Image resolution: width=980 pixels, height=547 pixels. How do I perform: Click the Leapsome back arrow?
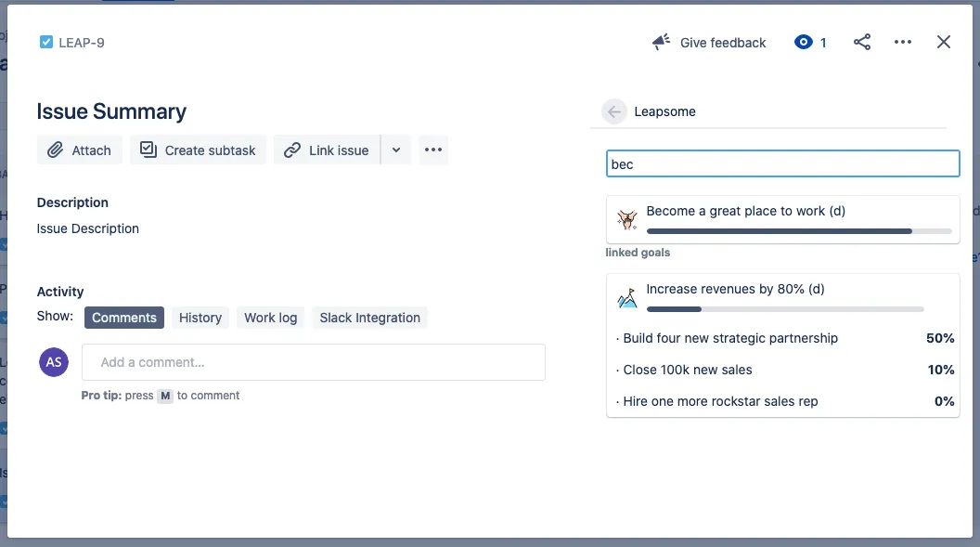[613, 111]
